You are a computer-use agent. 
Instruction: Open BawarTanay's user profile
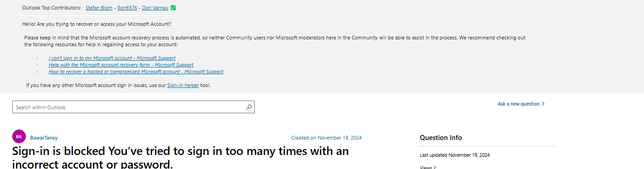(44, 138)
